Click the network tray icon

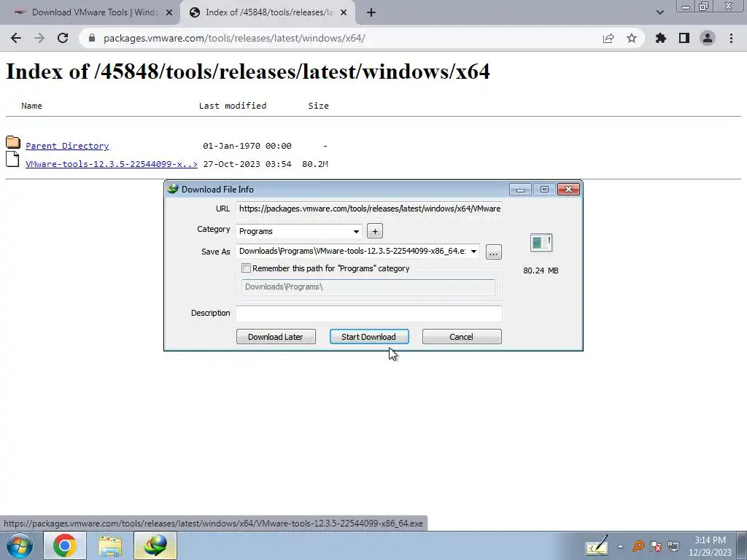[x=673, y=546]
